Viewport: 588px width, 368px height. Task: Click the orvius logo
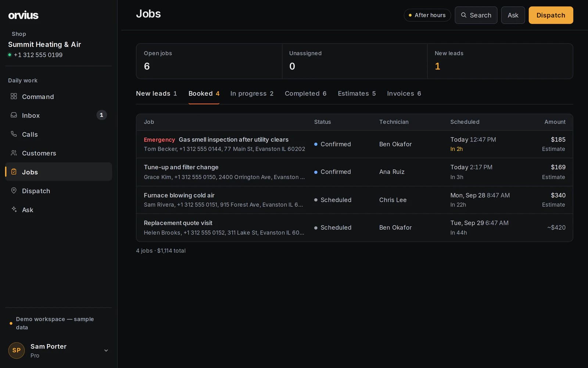click(23, 15)
